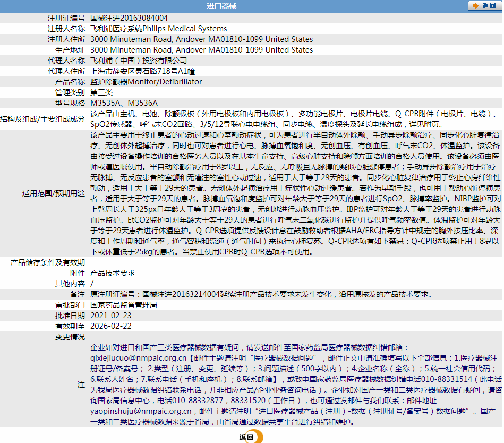This screenshot has width=504, height=443.
Task: Click agent address 上海市静安区灵石路718号A1幢
Action: click(143, 71)
